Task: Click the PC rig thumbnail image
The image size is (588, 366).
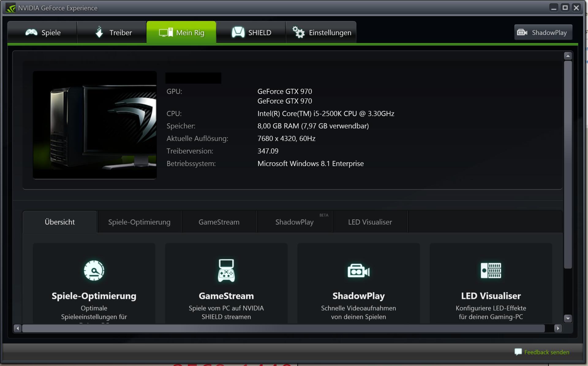Action: [x=95, y=125]
